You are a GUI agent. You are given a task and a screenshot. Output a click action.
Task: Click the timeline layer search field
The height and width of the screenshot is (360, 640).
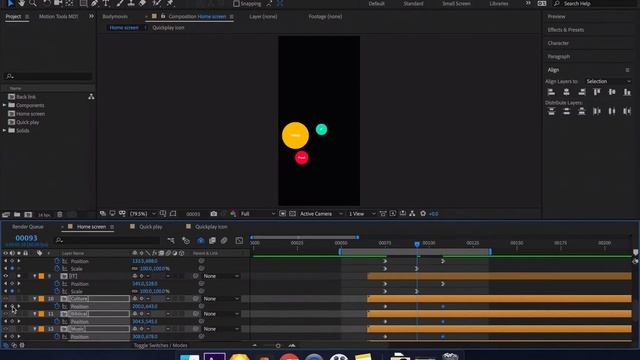coord(107,240)
